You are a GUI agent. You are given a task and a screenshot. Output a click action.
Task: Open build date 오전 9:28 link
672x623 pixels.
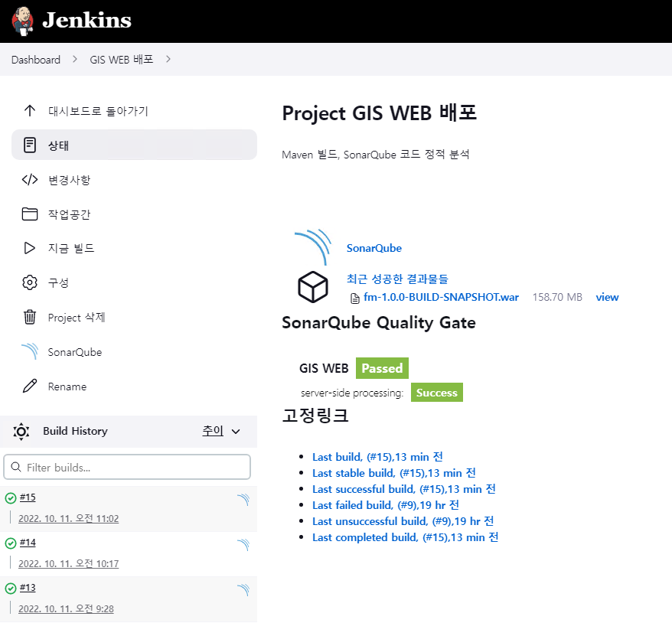click(66, 609)
